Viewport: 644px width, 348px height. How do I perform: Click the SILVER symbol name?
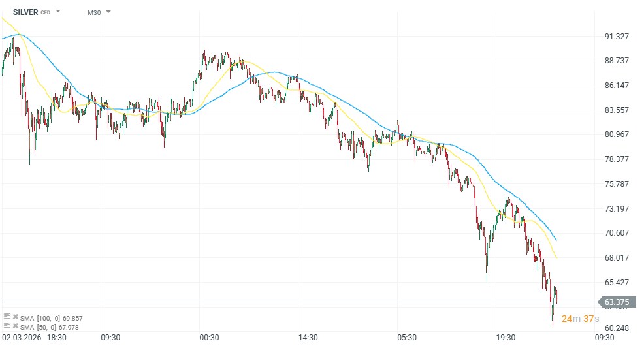[x=25, y=12]
